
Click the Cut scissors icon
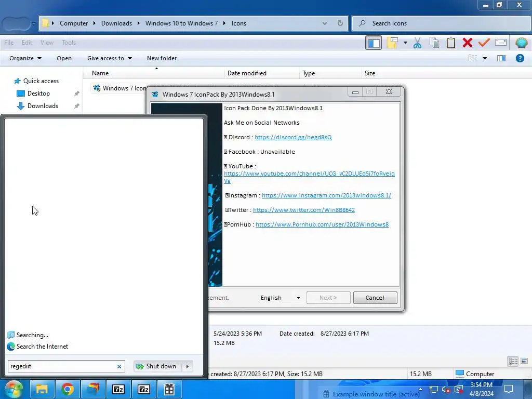tap(417, 43)
